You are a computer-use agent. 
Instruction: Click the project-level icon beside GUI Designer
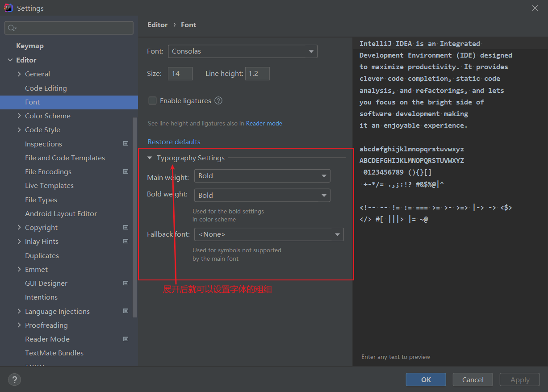click(x=125, y=283)
